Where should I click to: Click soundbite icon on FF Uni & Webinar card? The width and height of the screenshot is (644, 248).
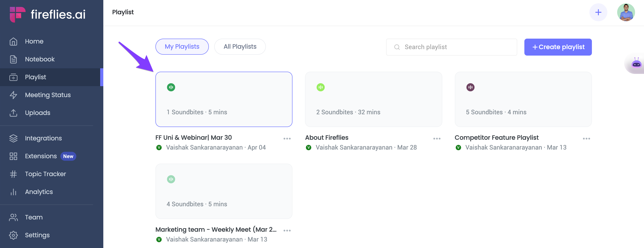pyautogui.click(x=171, y=87)
